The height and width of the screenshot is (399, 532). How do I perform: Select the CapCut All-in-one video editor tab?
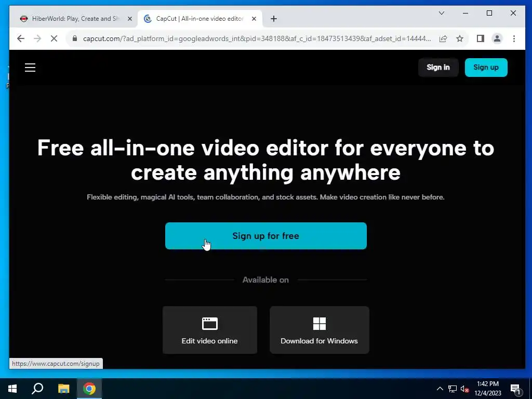pos(199,19)
